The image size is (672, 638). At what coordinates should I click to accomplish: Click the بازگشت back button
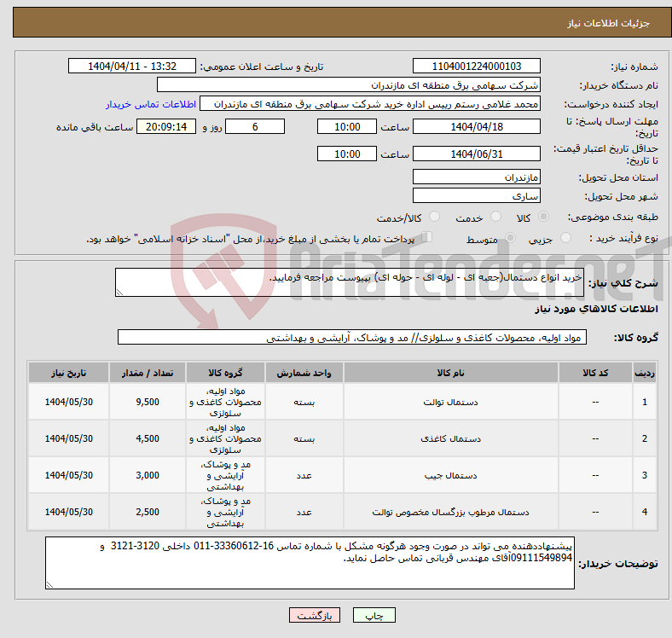click(315, 615)
